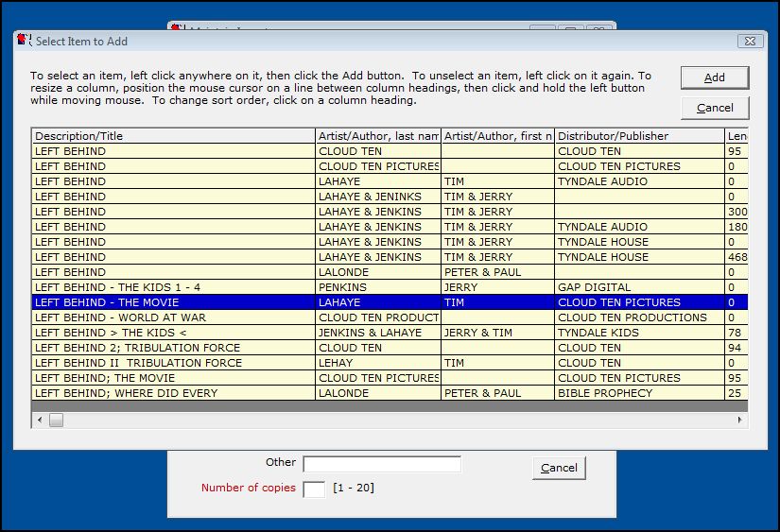The image size is (780, 532).
Task: Click length value 180 cell
Action: click(737, 227)
